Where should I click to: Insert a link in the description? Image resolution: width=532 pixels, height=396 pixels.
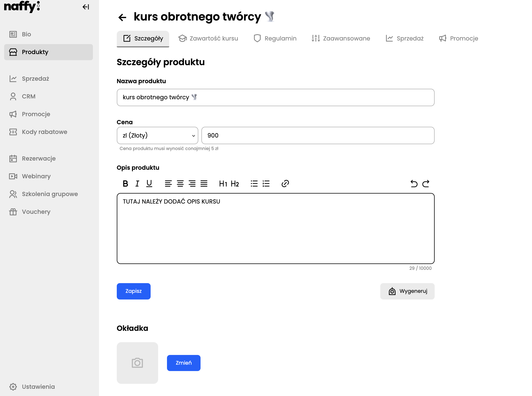point(285,184)
